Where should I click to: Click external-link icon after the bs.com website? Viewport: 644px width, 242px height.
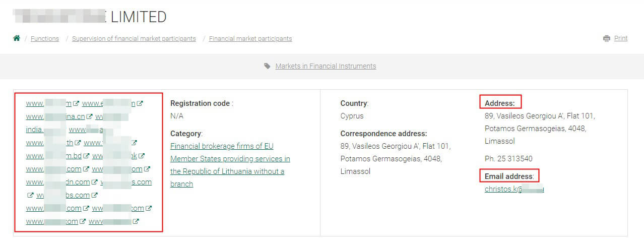click(x=94, y=196)
